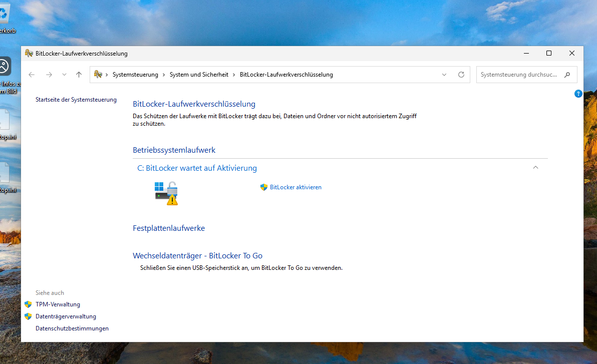597x364 pixels.
Task: Focus the Systemsteuerung durchsuchen search field
Action: tap(518, 75)
